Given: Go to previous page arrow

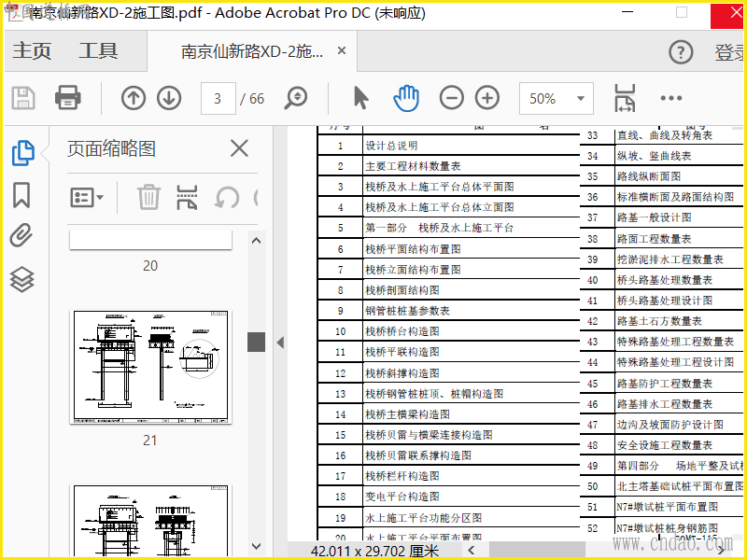Looking at the screenshot, I should coord(134,98).
